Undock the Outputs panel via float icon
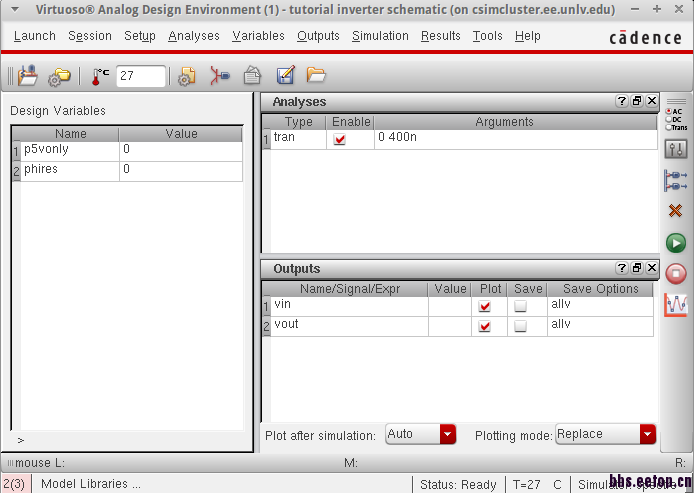 pyautogui.click(x=637, y=268)
